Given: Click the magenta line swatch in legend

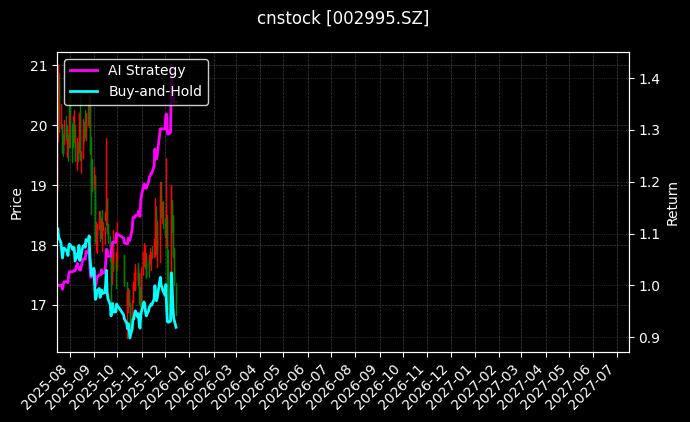Looking at the screenshot, I should click(x=83, y=70).
